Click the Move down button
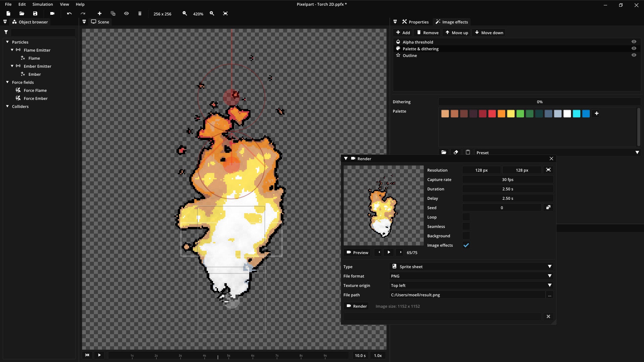The width and height of the screenshot is (644, 362). pos(489,33)
